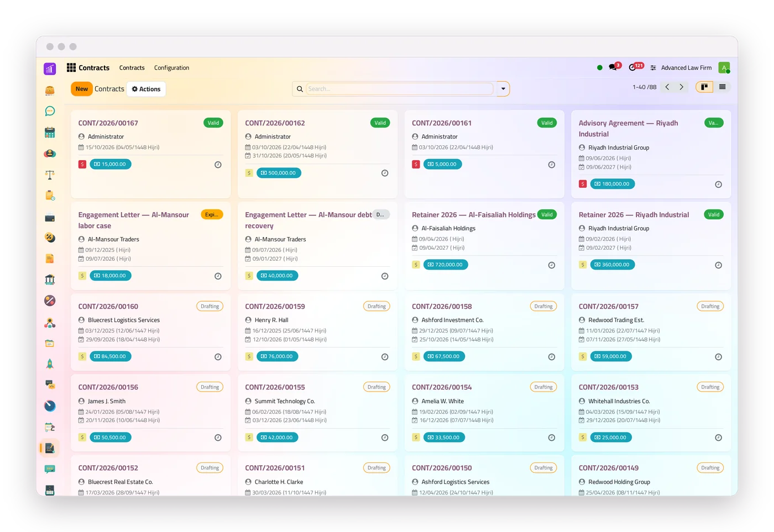Open the Actions gear dropdown
The image size is (774, 532).
coord(146,89)
